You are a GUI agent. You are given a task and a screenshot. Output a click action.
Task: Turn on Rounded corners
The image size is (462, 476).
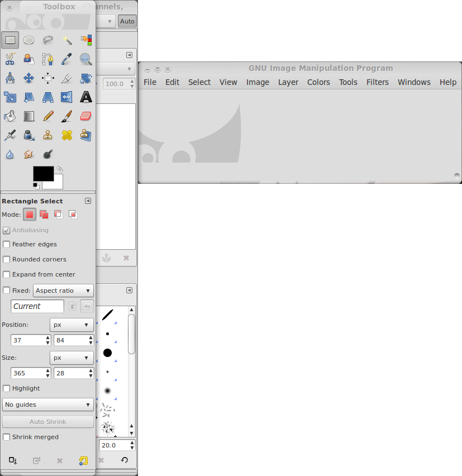(6, 260)
